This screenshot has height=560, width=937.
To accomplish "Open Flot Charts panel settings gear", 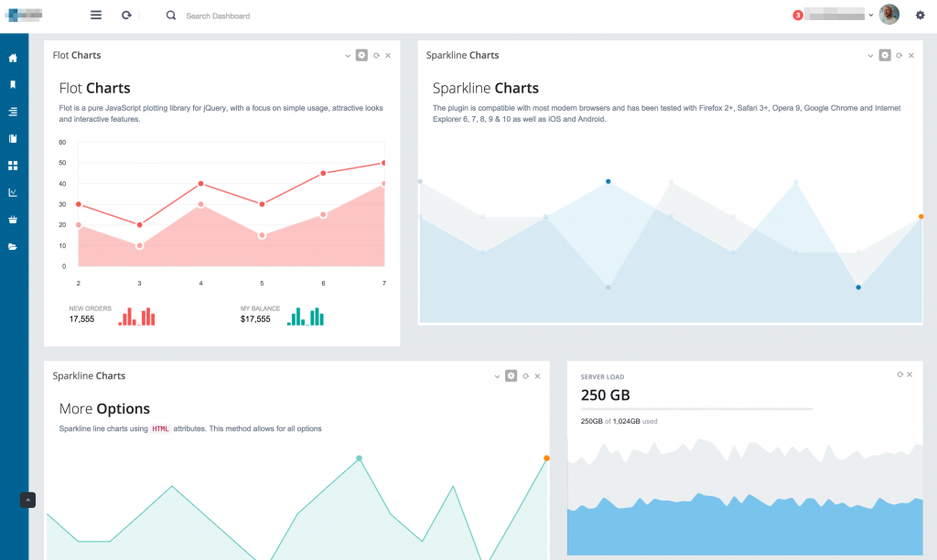I will click(361, 55).
